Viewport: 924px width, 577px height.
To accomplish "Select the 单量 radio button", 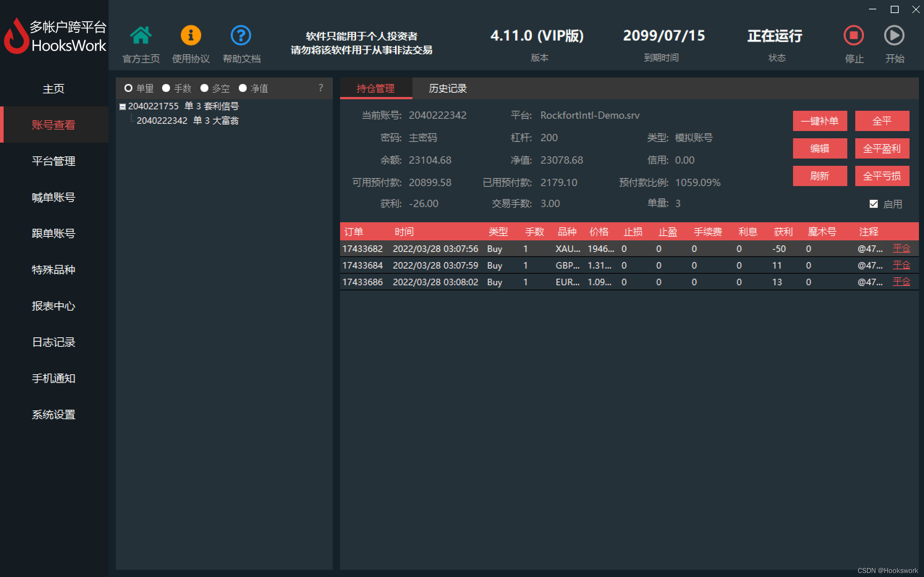I will (x=128, y=88).
